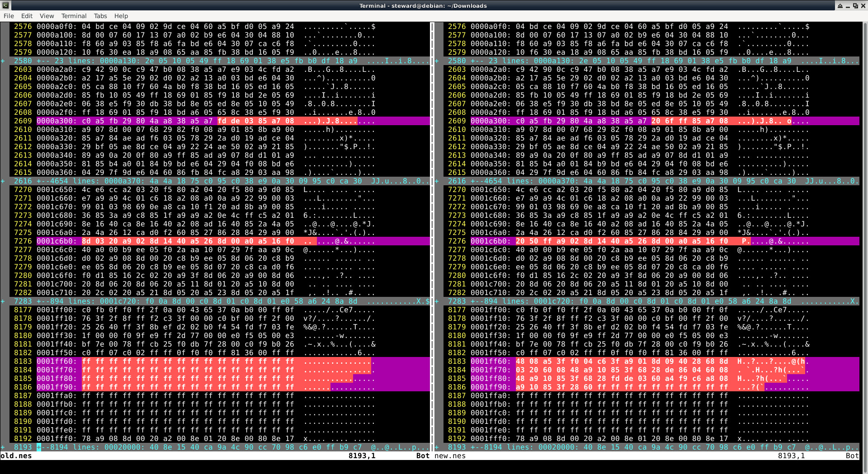Expand left pane fold of 8194 lines
Screen dimensions: 868x474
point(215,447)
